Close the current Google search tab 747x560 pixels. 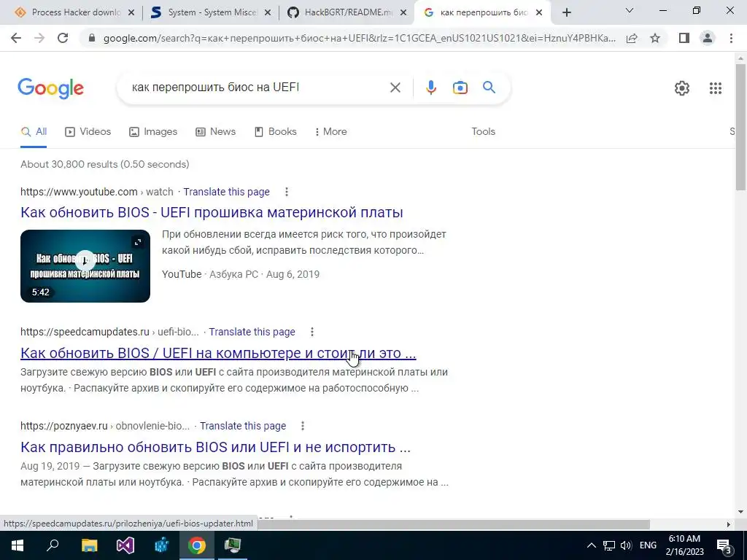[x=539, y=13]
